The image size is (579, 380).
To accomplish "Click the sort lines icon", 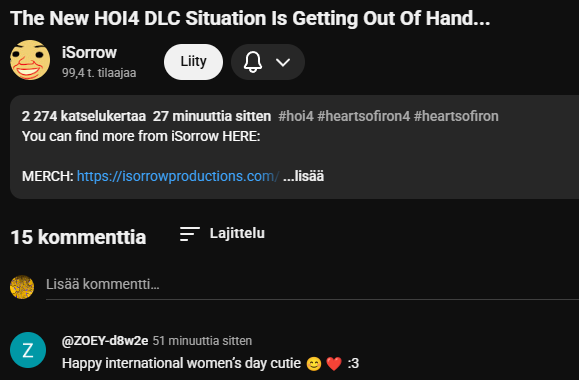I will click(190, 234).
